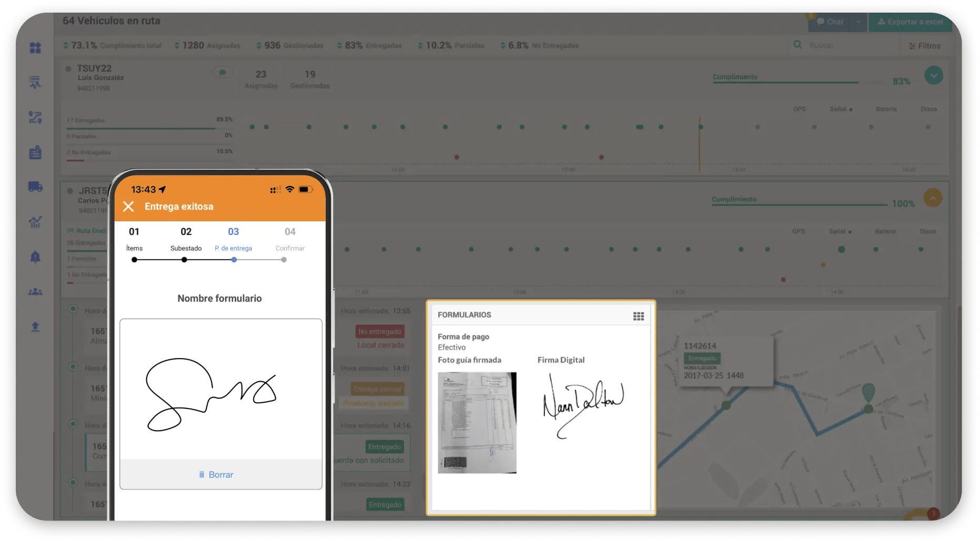This screenshot has height=542, width=980.
Task: Click the Forma de pago label
Action: click(463, 336)
